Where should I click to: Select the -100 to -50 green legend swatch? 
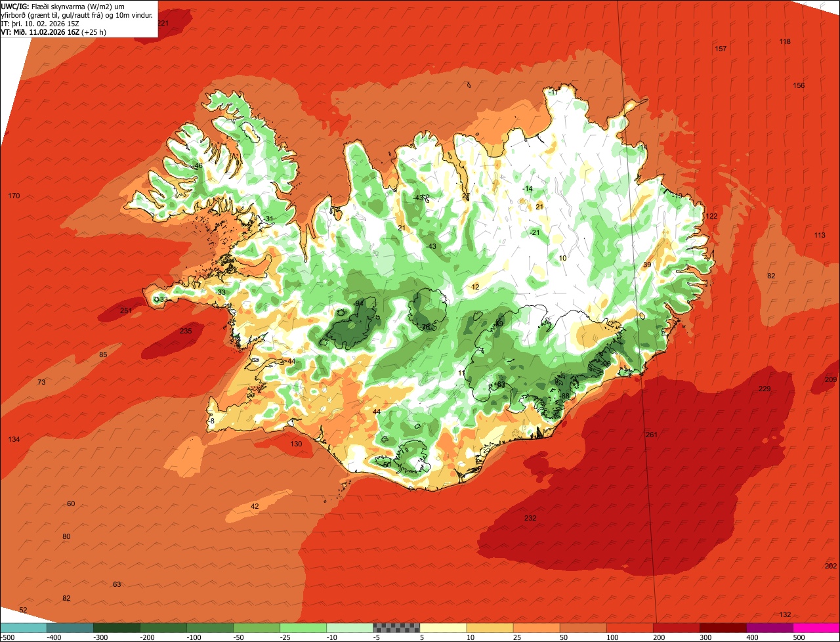[x=210, y=628]
